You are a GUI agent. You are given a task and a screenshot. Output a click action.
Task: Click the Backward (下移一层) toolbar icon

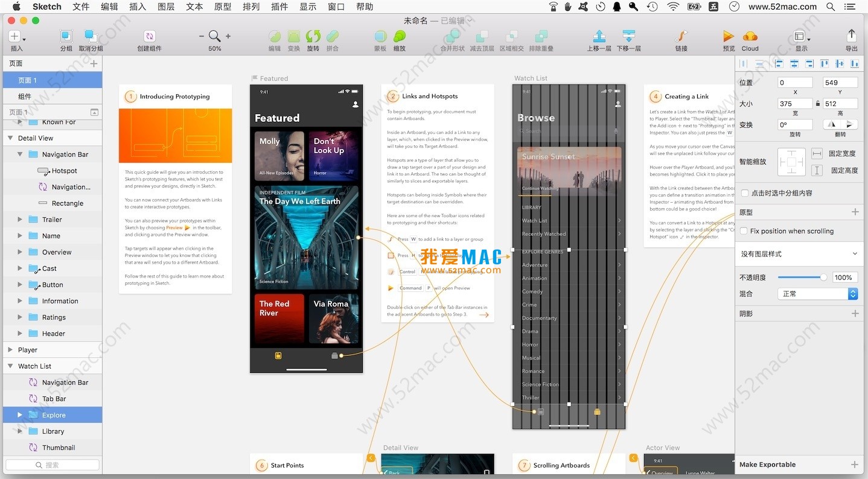[x=628, y=37]
